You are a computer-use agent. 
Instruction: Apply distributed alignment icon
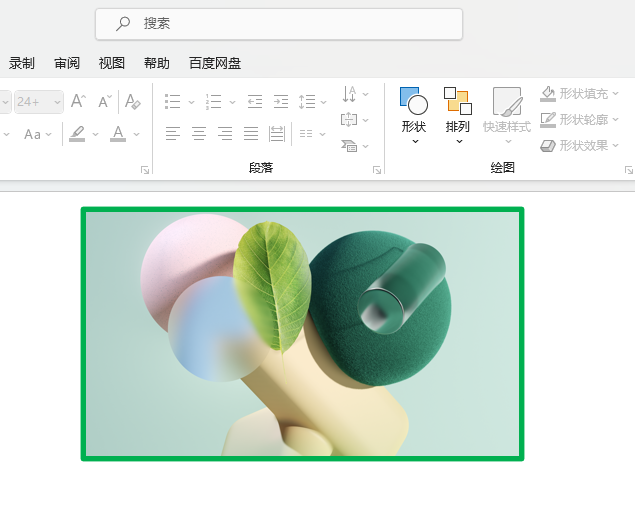[x=277, y=134]
